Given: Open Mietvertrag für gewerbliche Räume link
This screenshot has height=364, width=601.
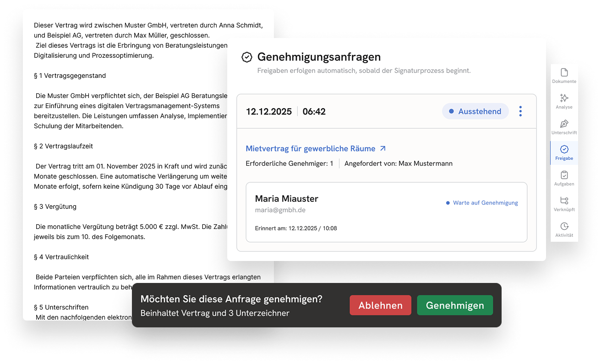Looking at the screenshot, I should [311, 148].
